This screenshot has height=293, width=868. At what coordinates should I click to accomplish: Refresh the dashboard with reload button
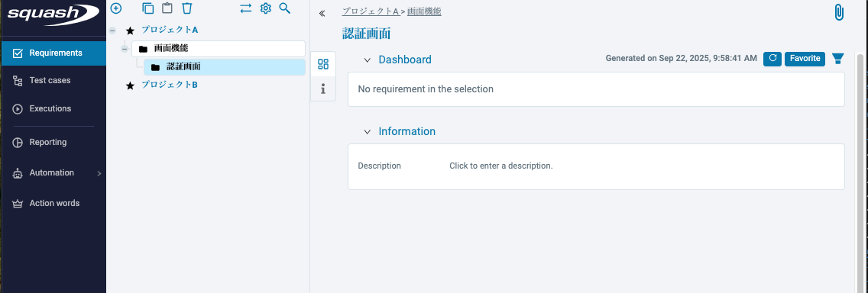(772, 59)
